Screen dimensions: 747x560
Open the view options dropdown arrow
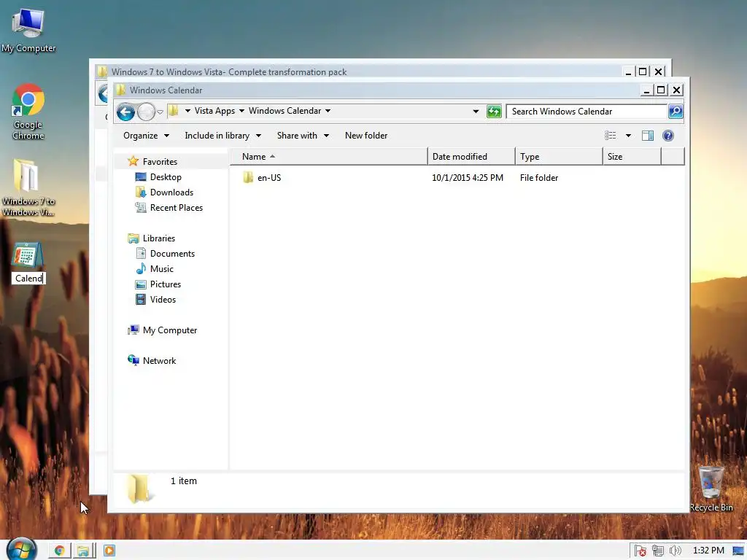point(628,136)
